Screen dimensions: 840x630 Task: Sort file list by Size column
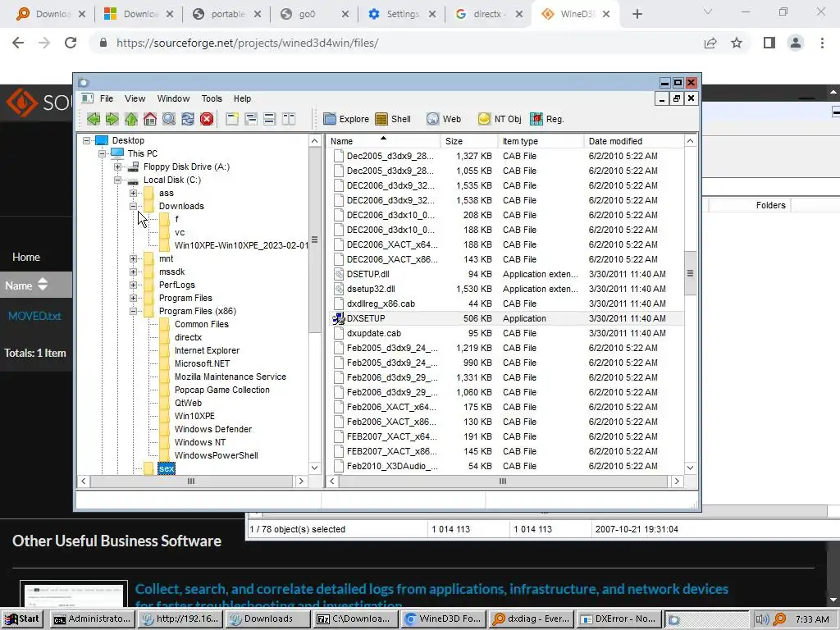point(469,141)
